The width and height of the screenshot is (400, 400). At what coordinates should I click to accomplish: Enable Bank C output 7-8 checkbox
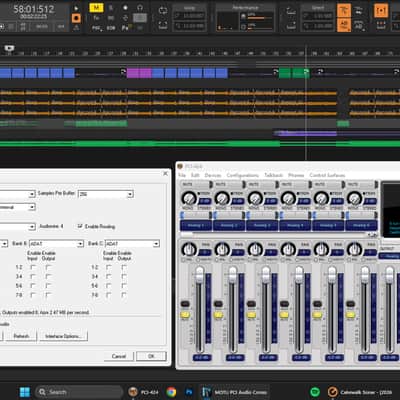click(x=124, y=295)
